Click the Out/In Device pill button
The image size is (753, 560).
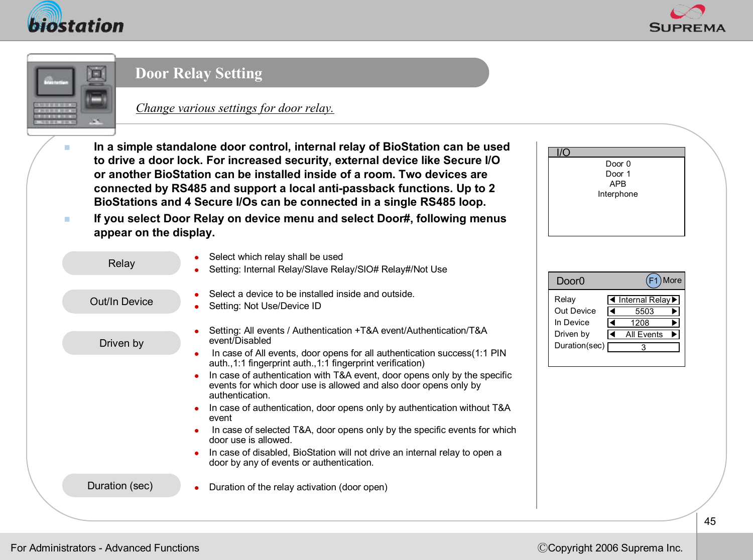(x=121, y=302)
